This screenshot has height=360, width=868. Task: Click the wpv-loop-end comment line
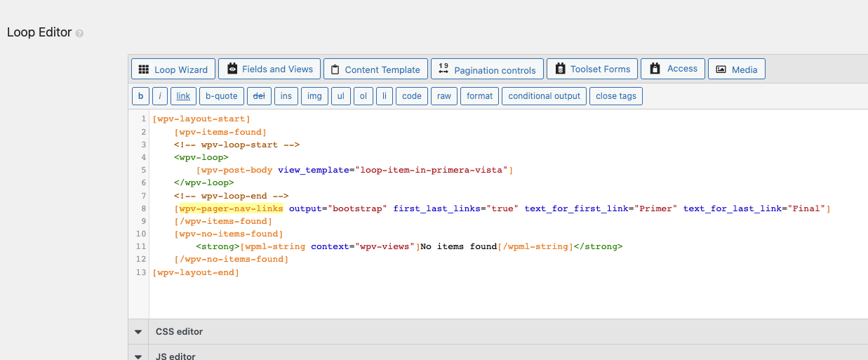(232, 196)
